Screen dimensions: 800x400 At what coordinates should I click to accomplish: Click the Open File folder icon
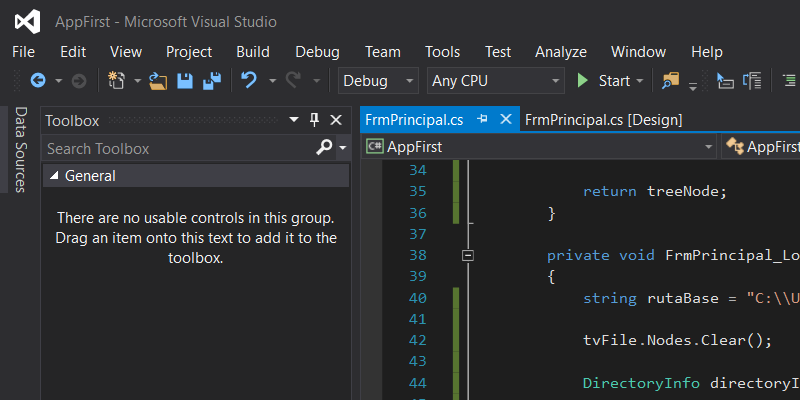click(158, 81)
